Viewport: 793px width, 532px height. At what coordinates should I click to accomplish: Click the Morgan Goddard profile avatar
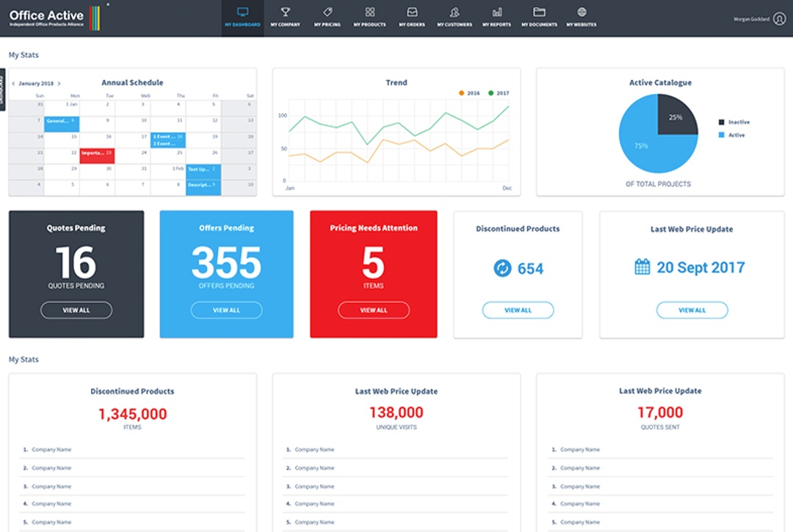pyautogui.click(x=779, y=19)
